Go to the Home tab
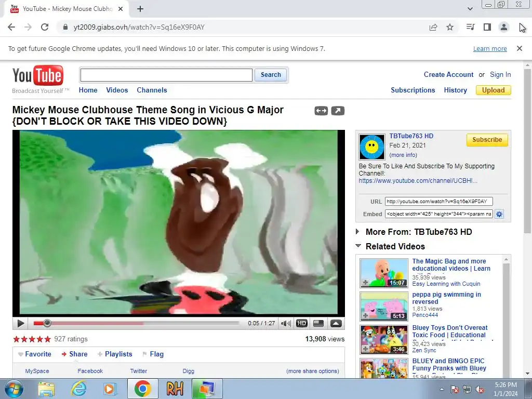532x399 pixels. 88,90
